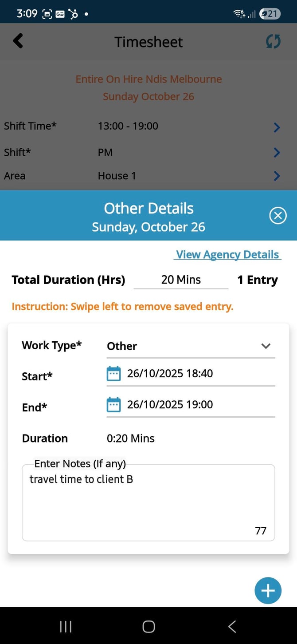Expand the Work Type dropdown
Image resolution: width=297 pixels, height=644 pixels.
click(266, 346)
